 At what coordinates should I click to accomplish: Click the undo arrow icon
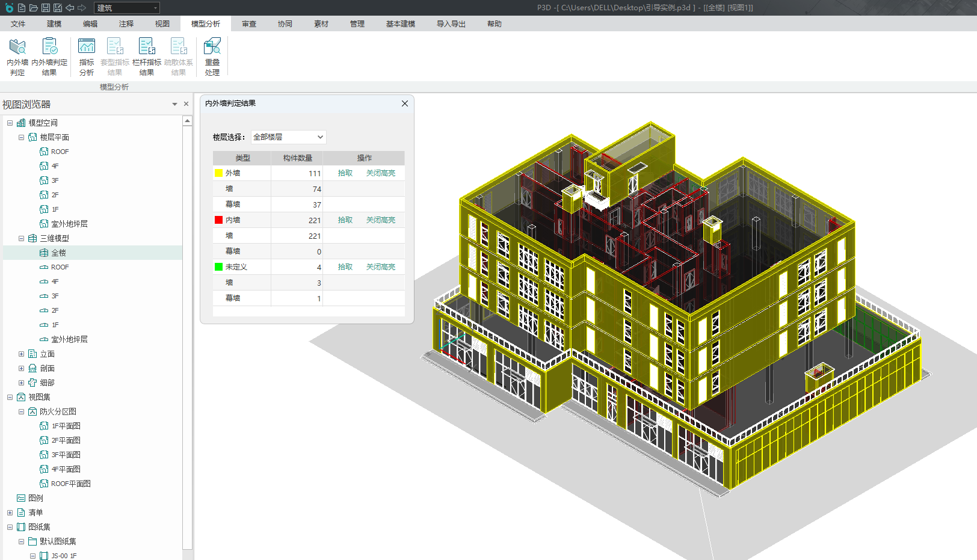tap(70, 8)
